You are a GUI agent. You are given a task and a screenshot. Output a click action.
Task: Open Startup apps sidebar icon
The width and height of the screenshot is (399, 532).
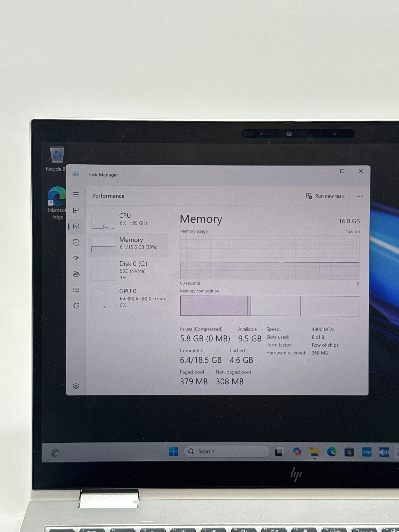[x=76, y=258]
